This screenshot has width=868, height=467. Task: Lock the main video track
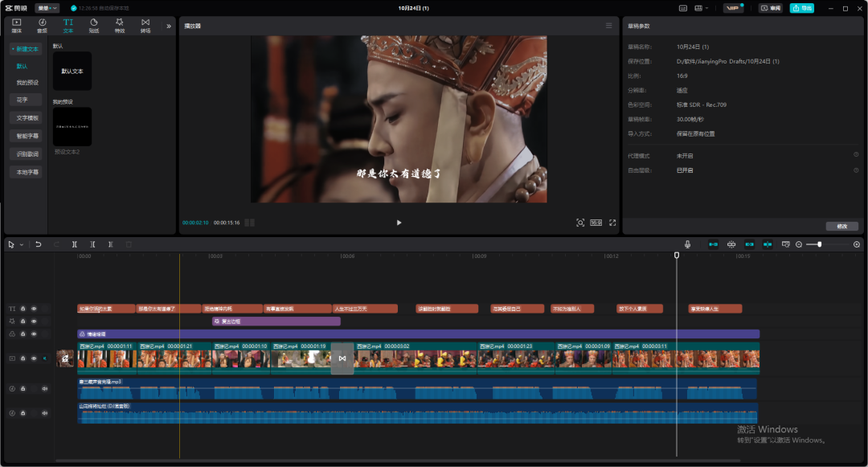point(23,358)
